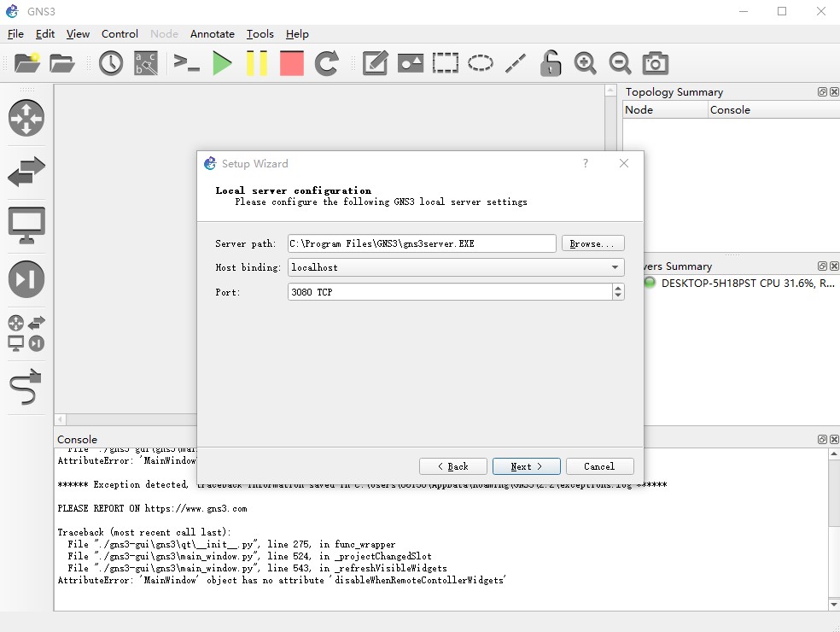Viewport: 840px width, 632px height.
Task: Select the Draw line tool
Action: (x=516, y=62)
